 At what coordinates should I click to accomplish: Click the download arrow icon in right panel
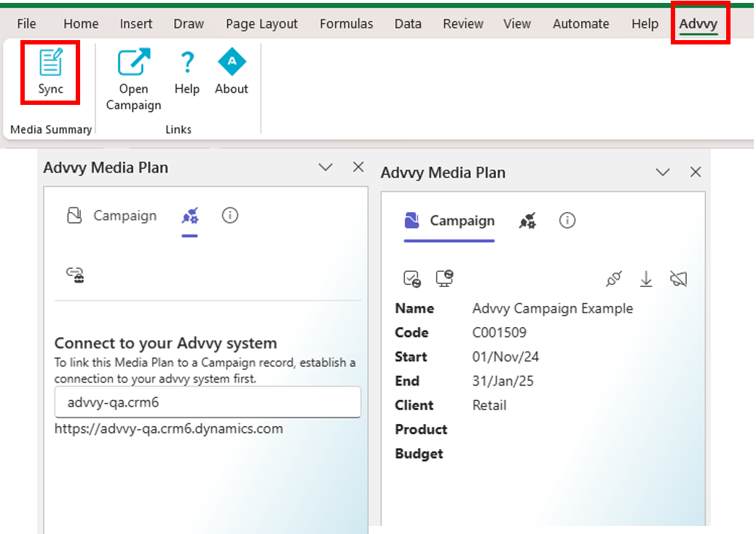point(646,279)
